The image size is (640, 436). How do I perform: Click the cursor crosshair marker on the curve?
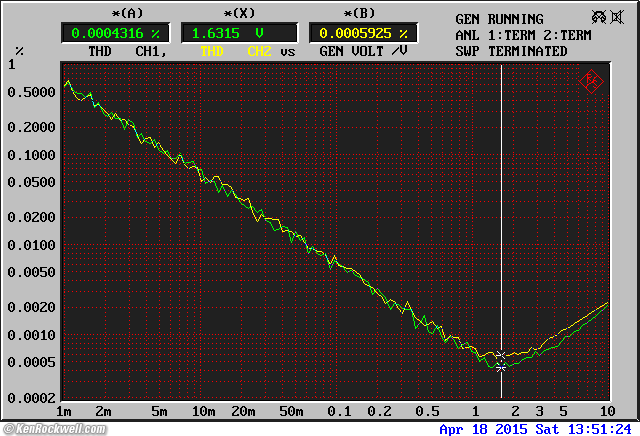tap(501, 366)
